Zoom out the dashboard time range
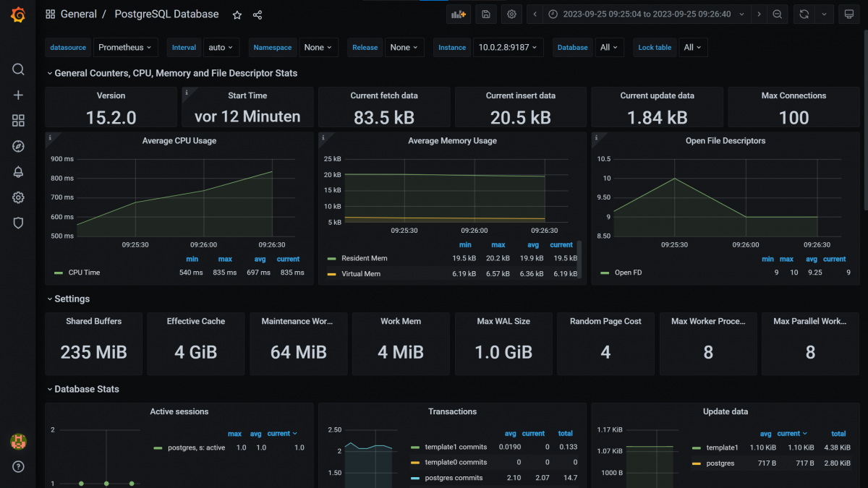The image size is (868, 488). tap(778, 14)
